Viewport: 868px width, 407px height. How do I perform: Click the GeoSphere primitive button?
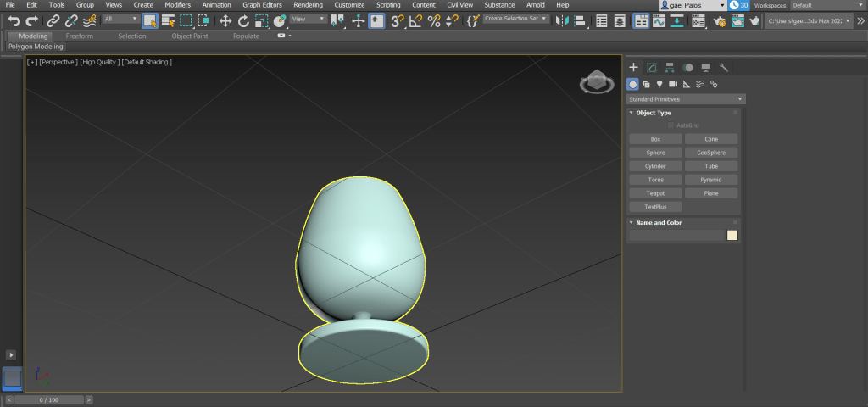(x=711, y=153)
